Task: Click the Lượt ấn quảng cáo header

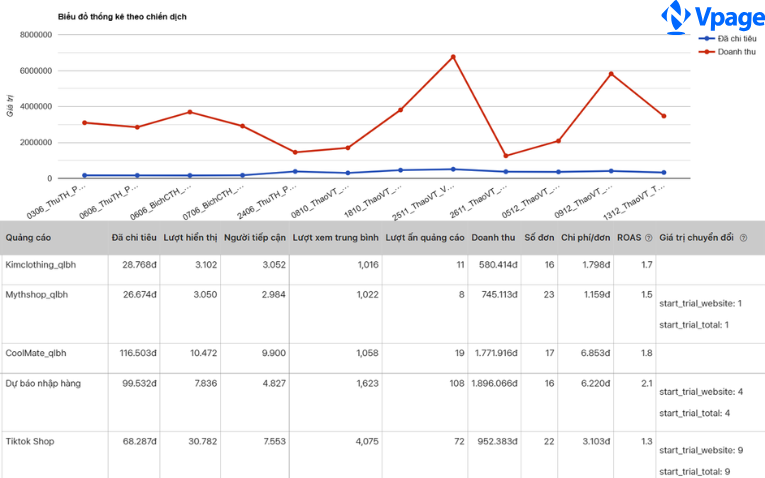Action: [425, 238]
